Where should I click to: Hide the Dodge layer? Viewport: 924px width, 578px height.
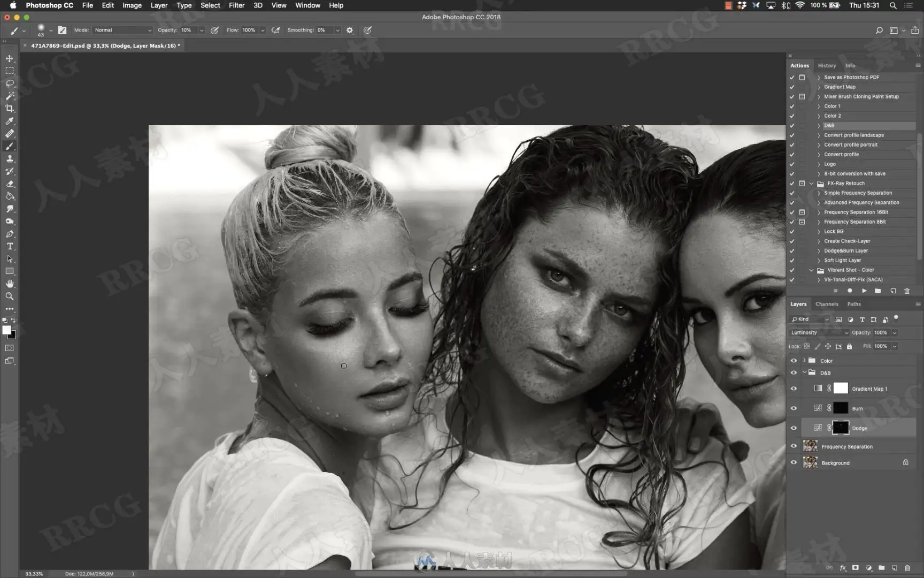794,428
